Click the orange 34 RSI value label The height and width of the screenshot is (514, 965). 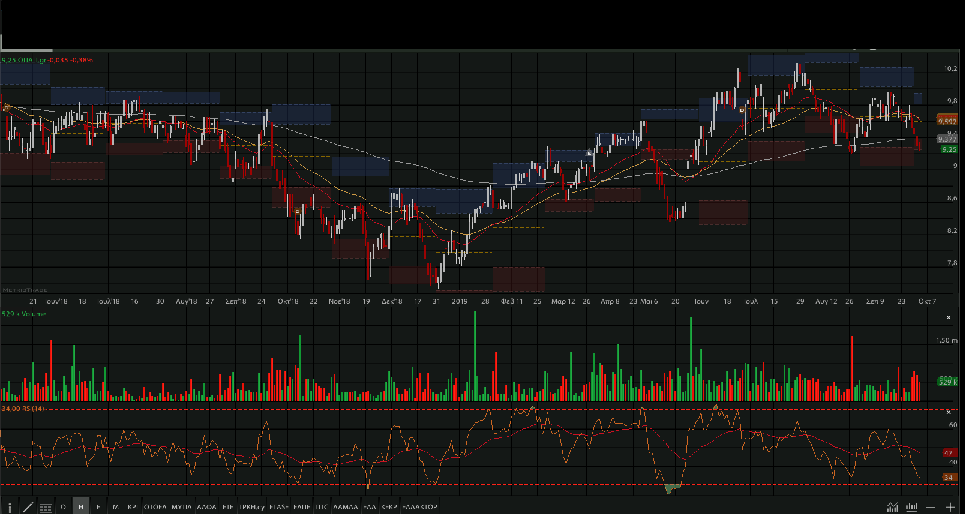coord(948,477)
